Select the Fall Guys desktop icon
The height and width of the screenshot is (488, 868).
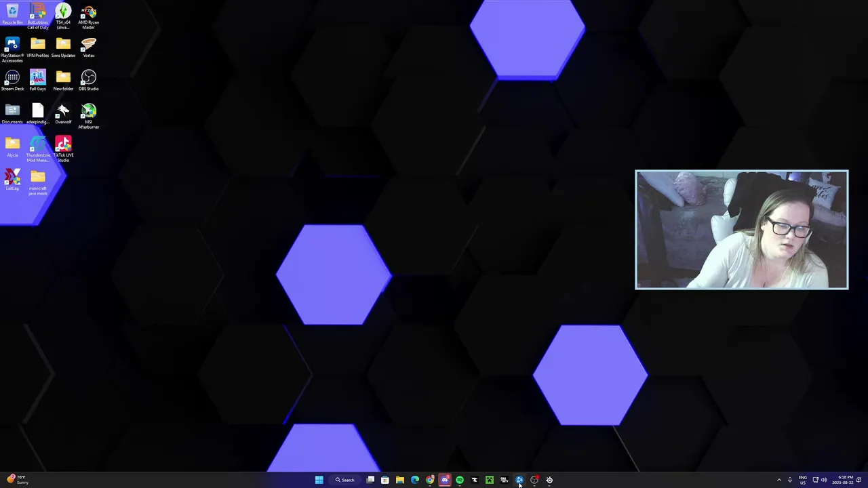point(37,81)
